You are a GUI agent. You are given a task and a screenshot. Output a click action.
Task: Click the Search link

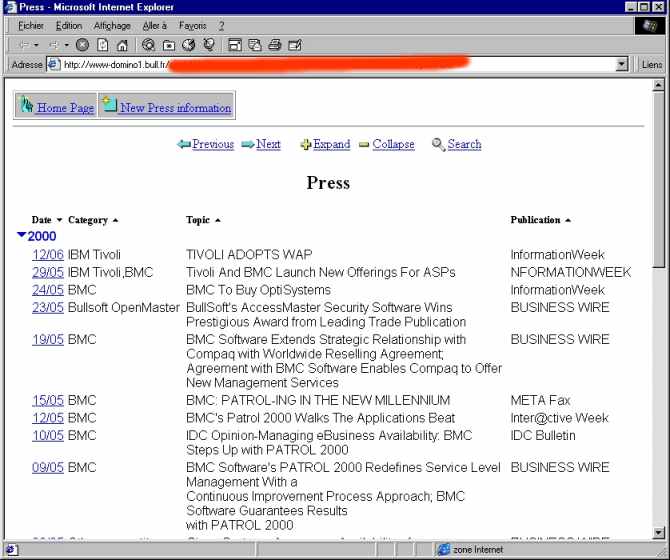(464, 144)
